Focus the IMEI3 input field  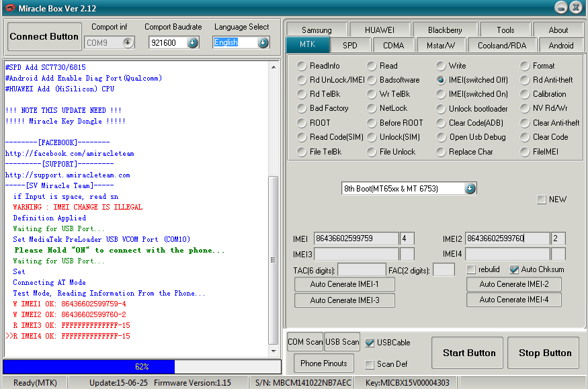356,254
